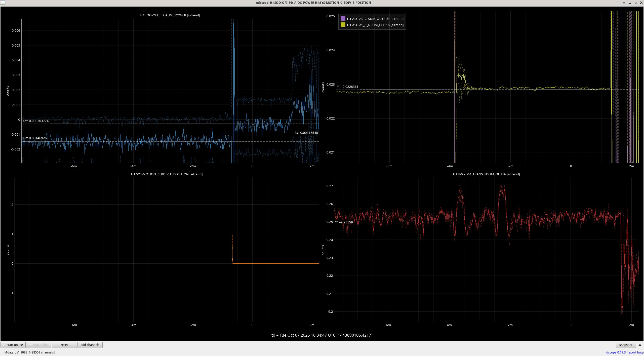Select the Y2=-0.000303774 cursor line label
The height and width of the screenshot is (356, 644).
coord(35,121)
